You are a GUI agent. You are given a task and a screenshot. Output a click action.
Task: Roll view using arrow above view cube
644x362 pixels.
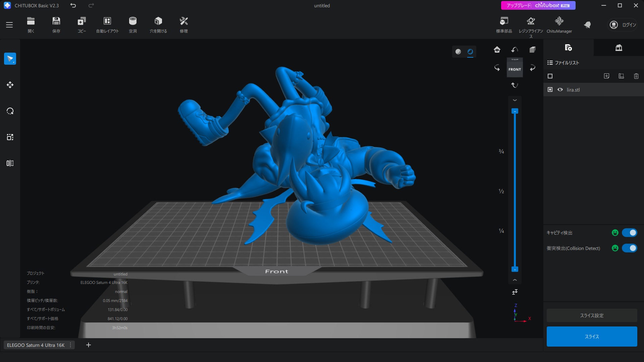point(515,50)
